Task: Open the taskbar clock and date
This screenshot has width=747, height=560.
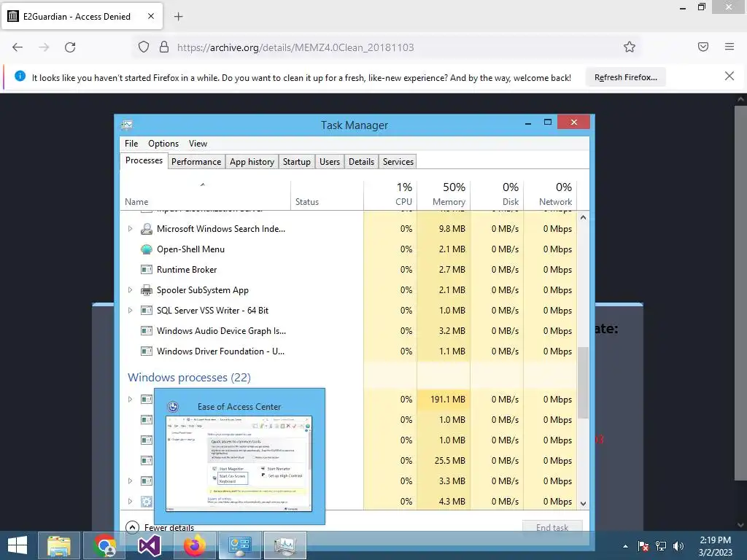Action: tap(715, 546)
